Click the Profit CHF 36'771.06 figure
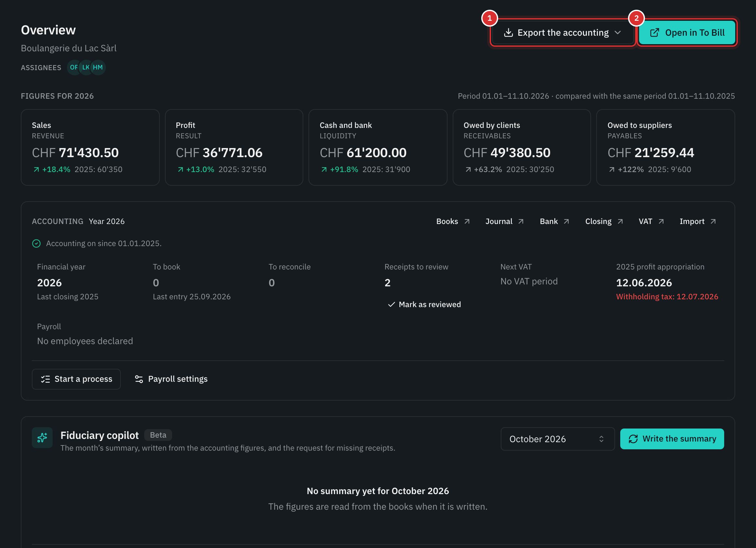The height and width of the screenshot is (548, 756). pos(219,153)
